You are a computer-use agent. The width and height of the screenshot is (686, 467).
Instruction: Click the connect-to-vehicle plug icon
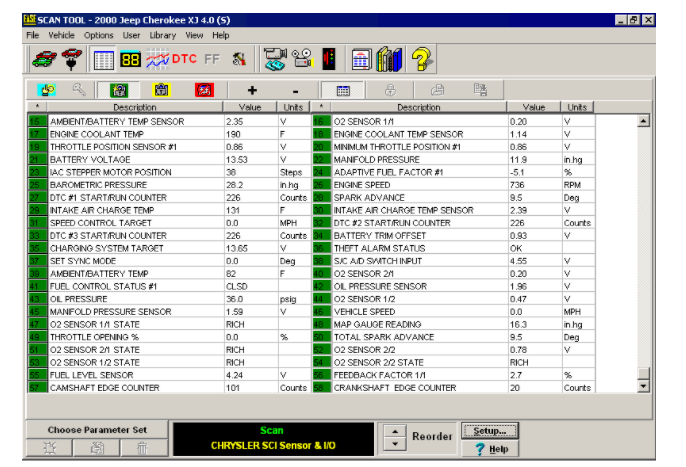72,59
